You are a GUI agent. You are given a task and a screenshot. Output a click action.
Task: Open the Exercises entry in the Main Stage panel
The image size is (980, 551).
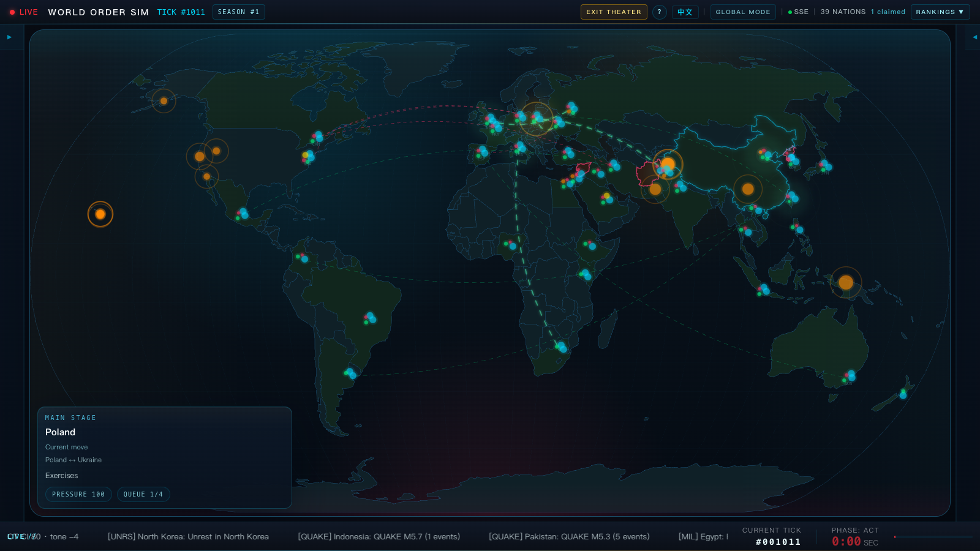(x=61, y=476)
